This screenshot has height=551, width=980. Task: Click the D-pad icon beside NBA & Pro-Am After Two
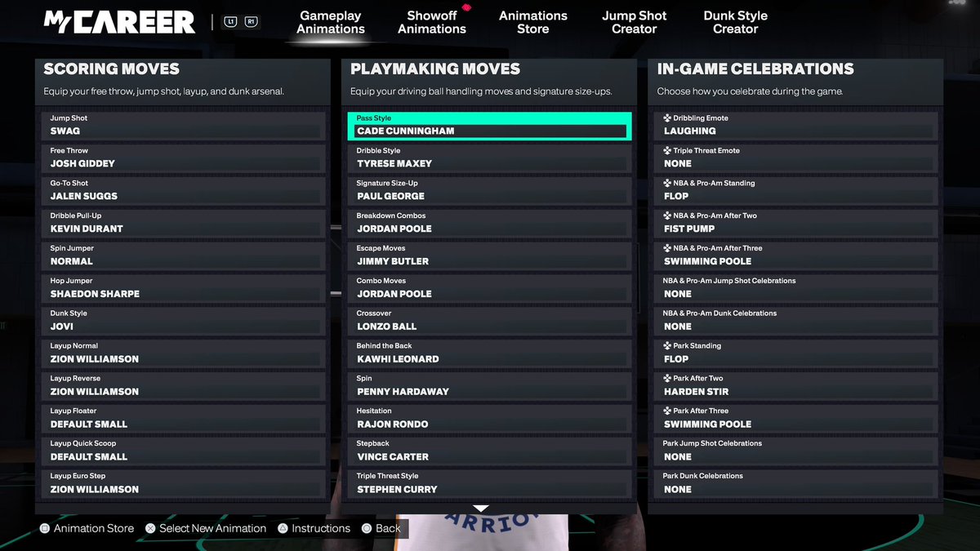click(x=667, y=216)
